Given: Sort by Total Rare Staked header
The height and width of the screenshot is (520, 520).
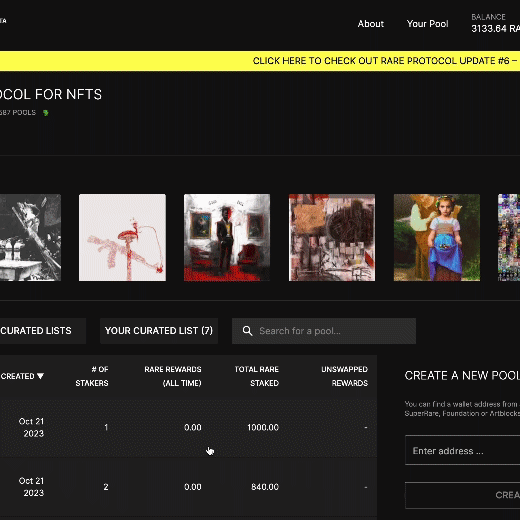Looking at the screenshot, I should point(257,376).
